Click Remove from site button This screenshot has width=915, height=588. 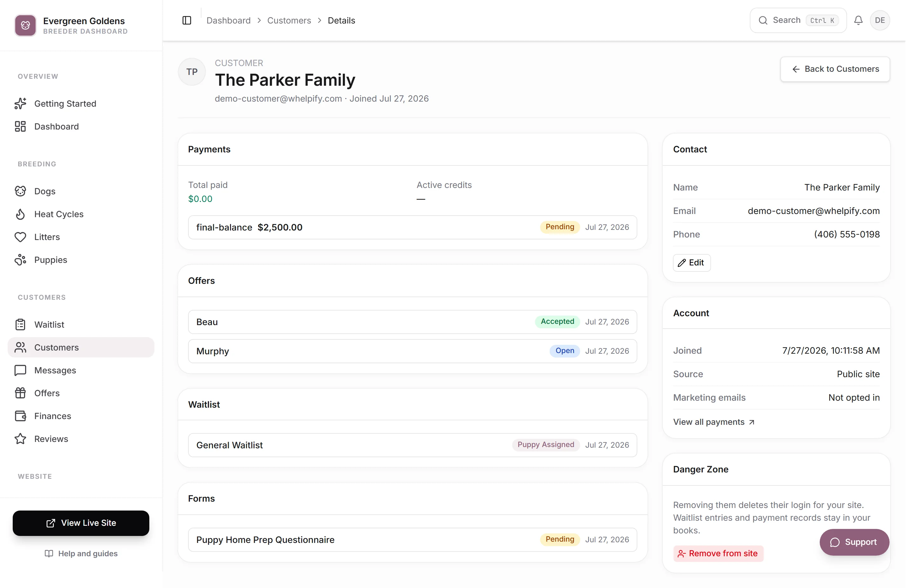click(718, 554)
